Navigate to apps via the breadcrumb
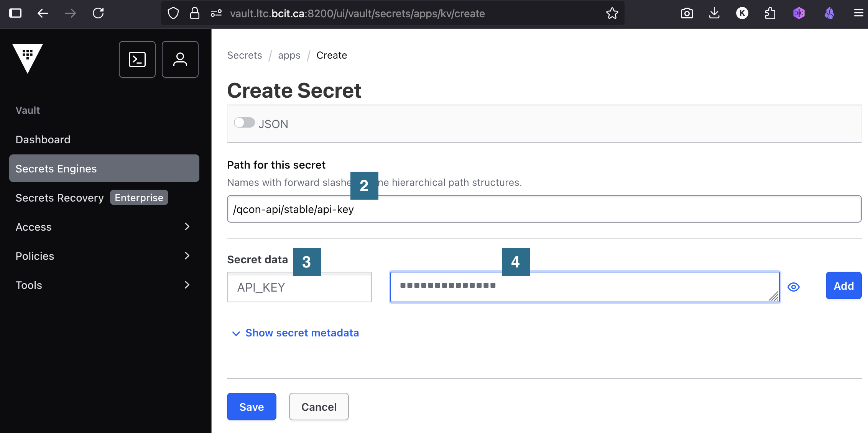 (289, 55)
